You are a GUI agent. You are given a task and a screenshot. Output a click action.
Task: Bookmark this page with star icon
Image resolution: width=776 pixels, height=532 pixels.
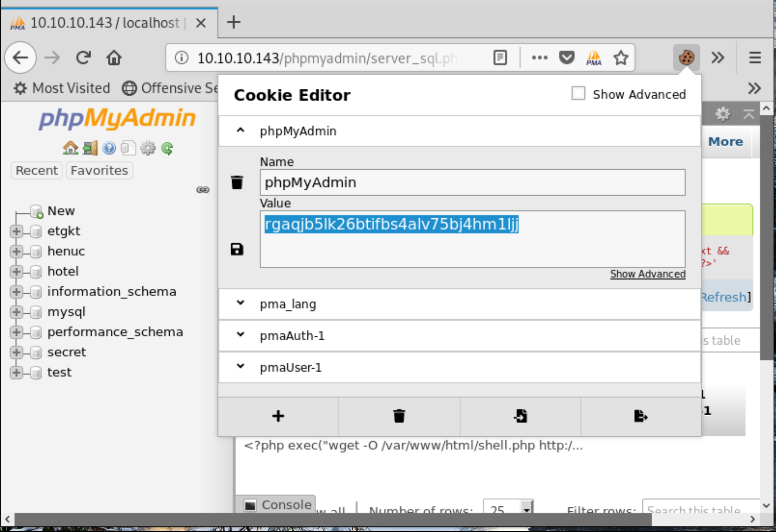click(x=621, y=57)
